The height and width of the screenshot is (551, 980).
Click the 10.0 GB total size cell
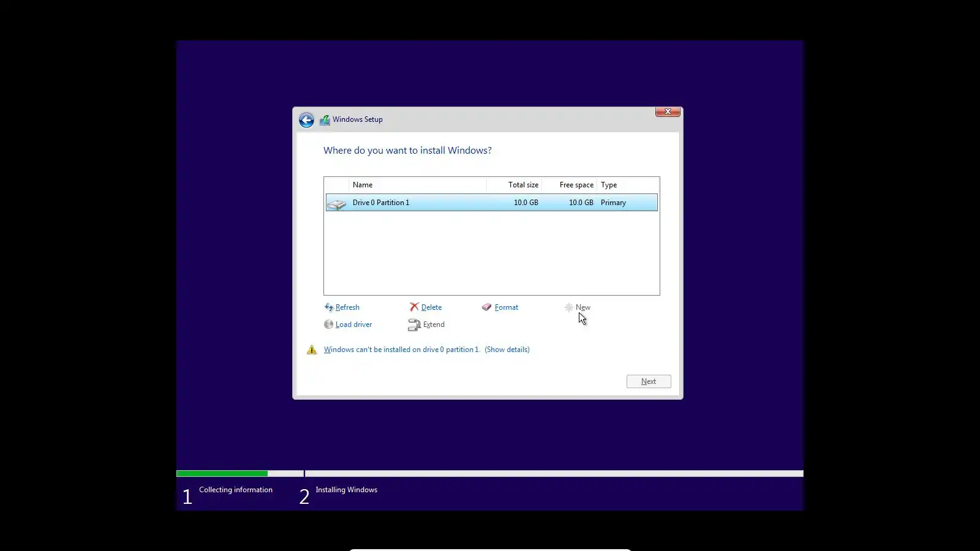point(526,203)
